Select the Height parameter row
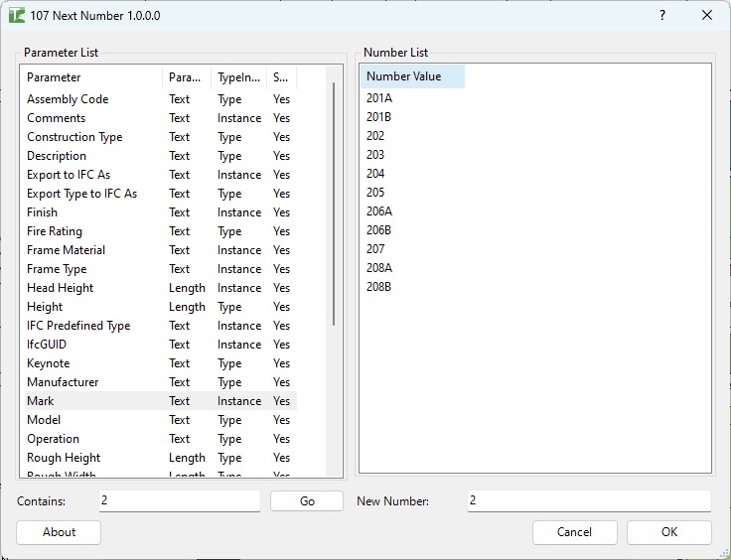 pos(161,307)
